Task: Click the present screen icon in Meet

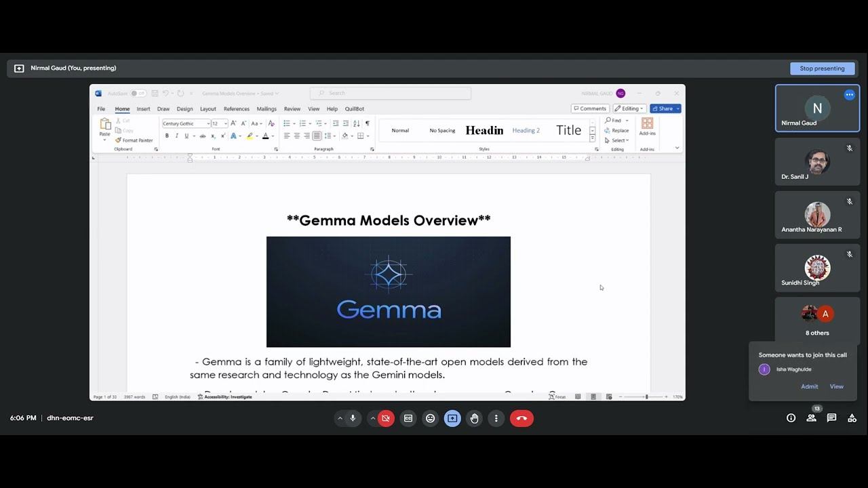Action: pyautogui.click(x=452, y=418)
